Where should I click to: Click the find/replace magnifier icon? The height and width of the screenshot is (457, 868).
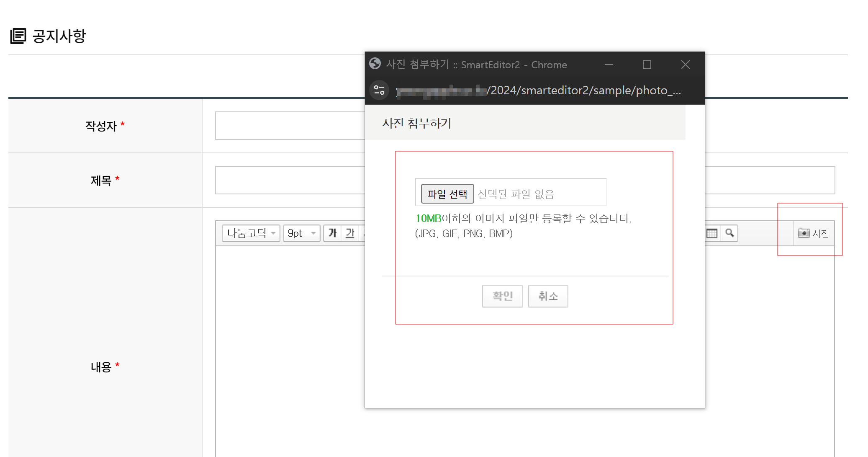pos(729,233)
